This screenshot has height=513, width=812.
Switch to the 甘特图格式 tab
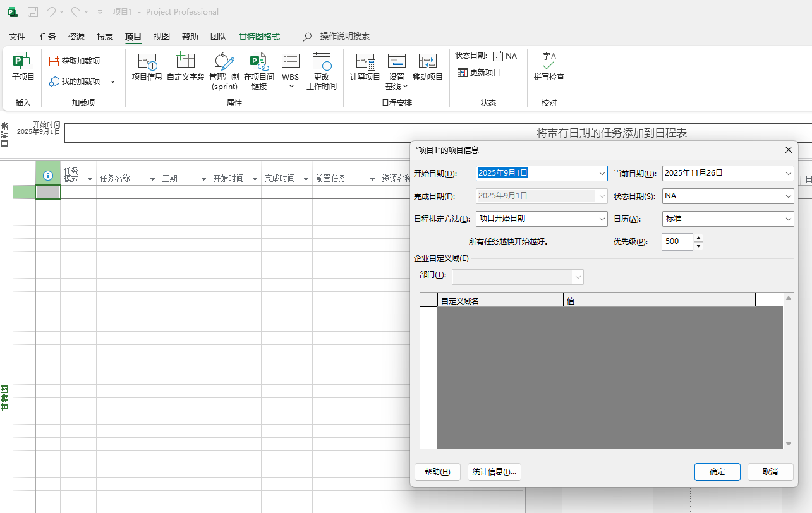coord(259,37)
